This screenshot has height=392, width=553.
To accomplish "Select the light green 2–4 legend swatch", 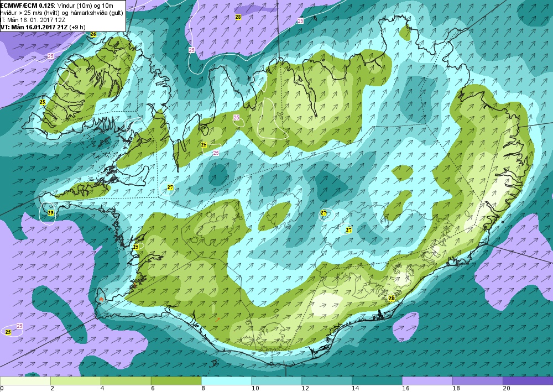I will pyautogui.click(x=75, y=381).
